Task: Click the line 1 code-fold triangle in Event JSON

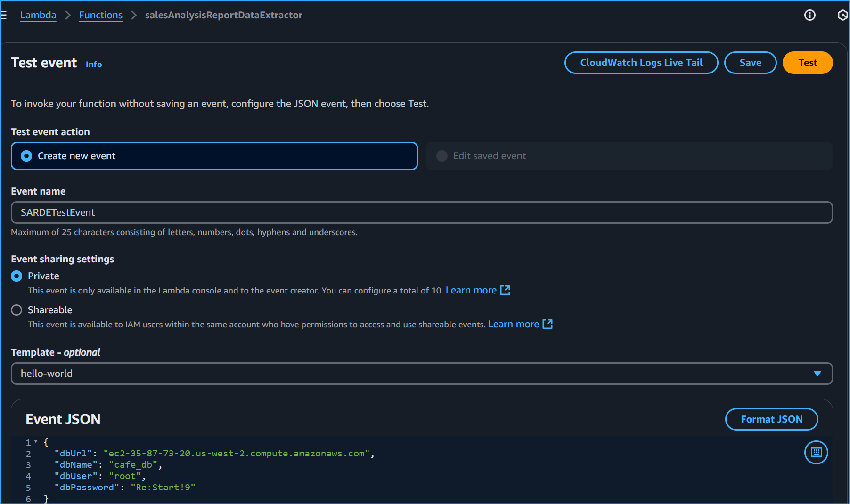Action: 35,442
